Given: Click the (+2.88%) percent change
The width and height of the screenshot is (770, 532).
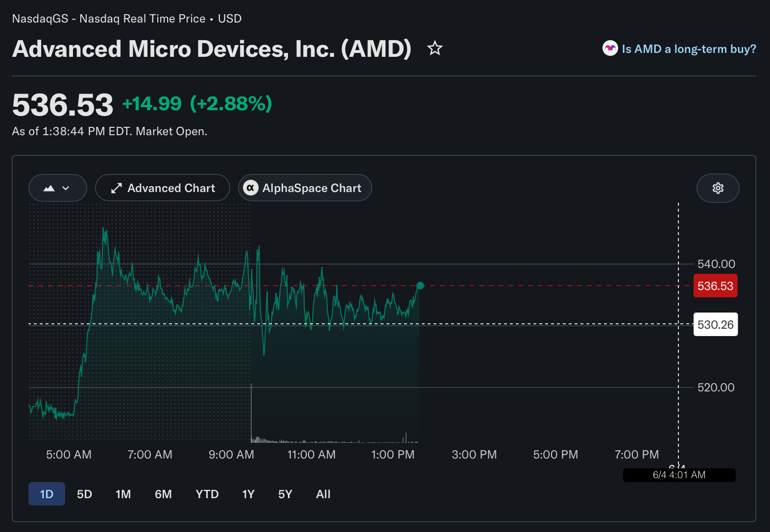Looking at the screenshot, I should [x=231, y=104].
